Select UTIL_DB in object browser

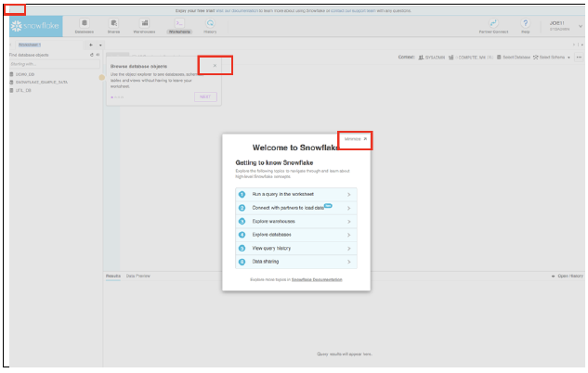20,90
